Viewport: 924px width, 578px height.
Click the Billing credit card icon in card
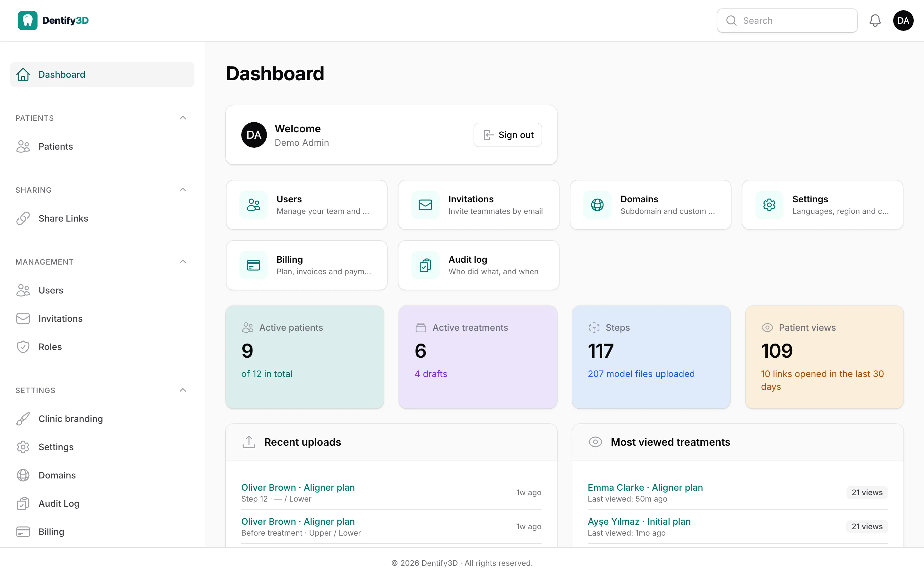pyautogui.click(x=253, y=265)
